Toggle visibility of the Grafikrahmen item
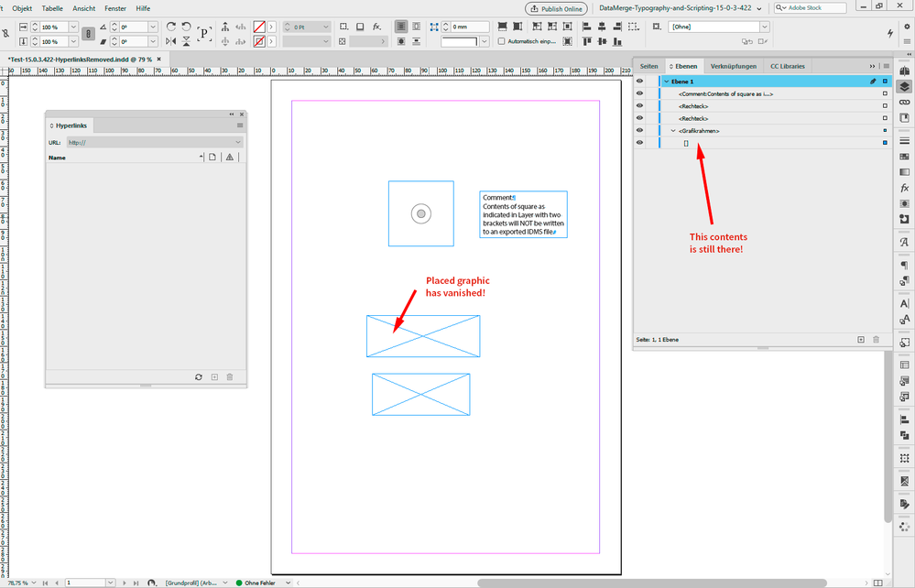Viewport: 915px width, 588px height. 639,130
